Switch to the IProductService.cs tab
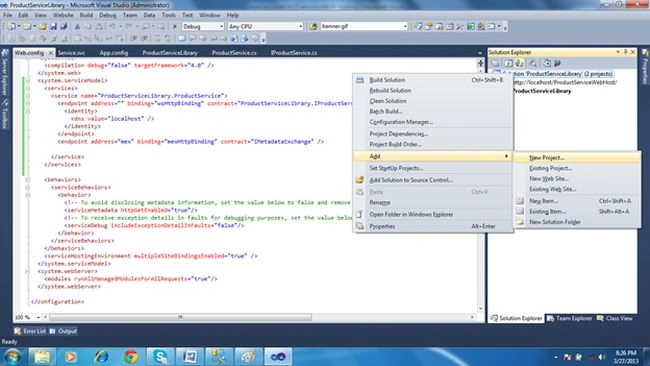 (x=294, y=53)
